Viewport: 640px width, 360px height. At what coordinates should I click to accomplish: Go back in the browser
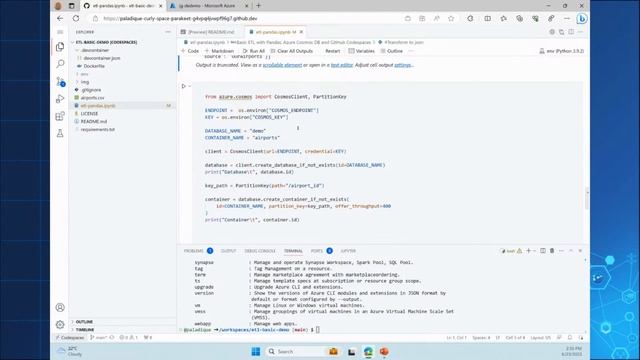pyautogui.click(x=60, y=18)
